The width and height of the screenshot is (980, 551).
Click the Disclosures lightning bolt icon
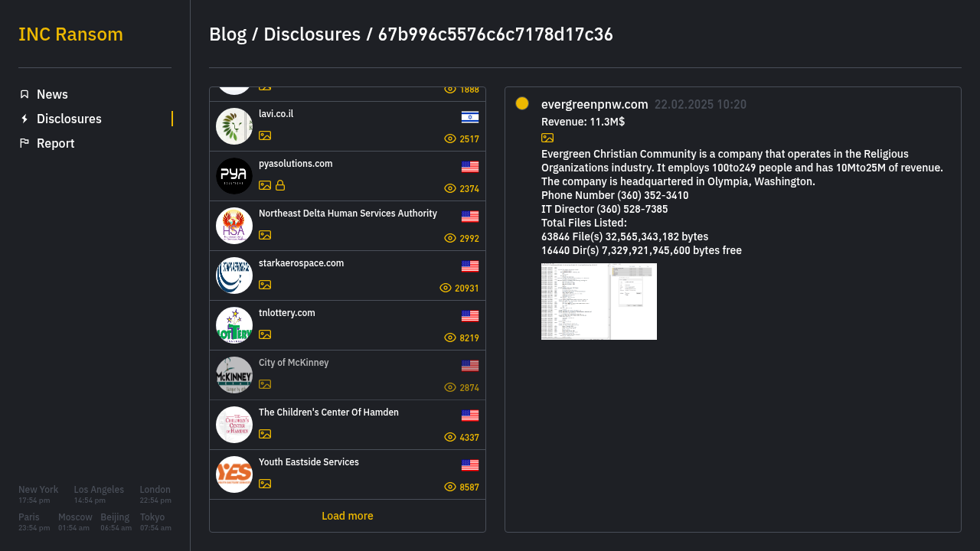coord(24,119)
